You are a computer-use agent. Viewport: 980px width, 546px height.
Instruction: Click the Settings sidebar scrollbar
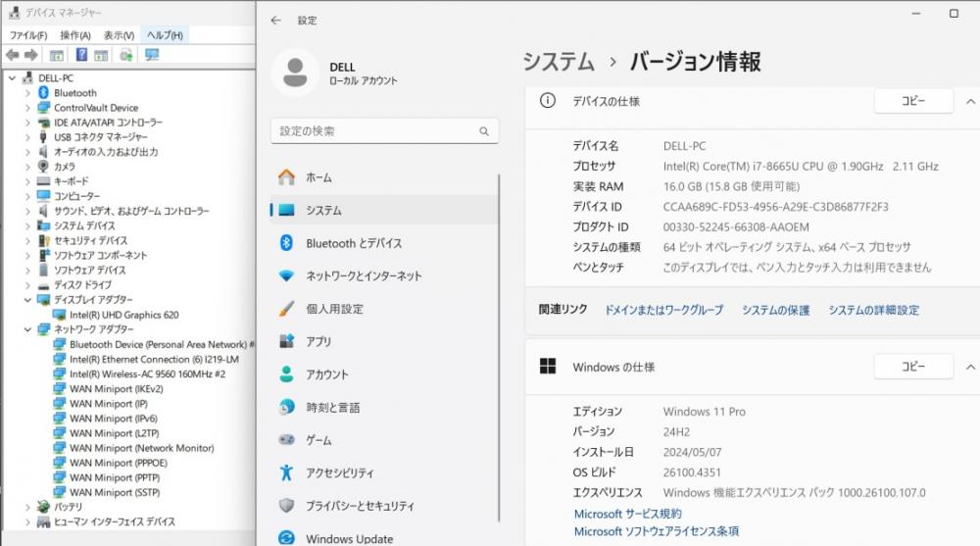click(499, 347)
